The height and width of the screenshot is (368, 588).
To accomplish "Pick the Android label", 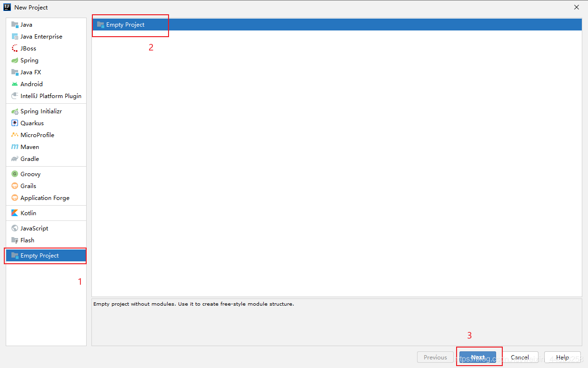I will coord(31,84).
